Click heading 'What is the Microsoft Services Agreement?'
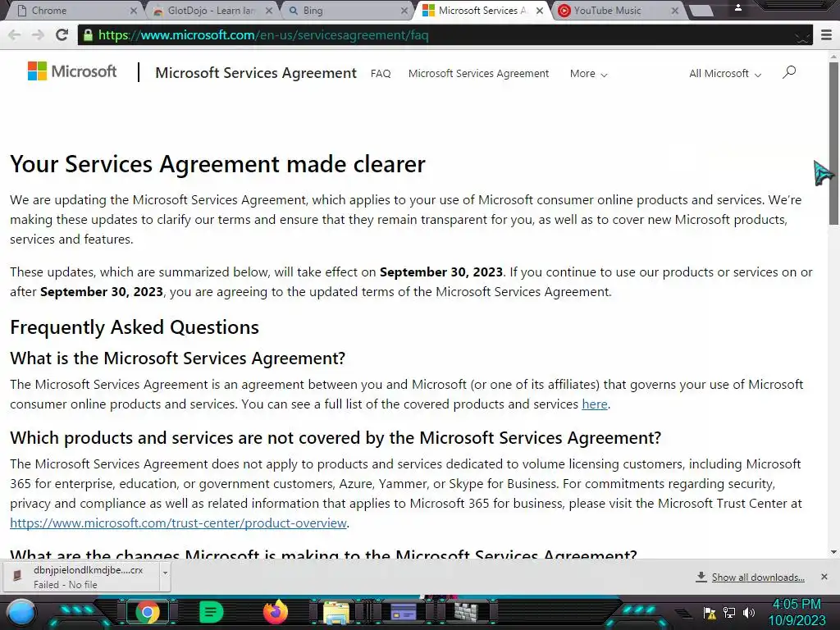The image size is (840, 630). (178, 358)
